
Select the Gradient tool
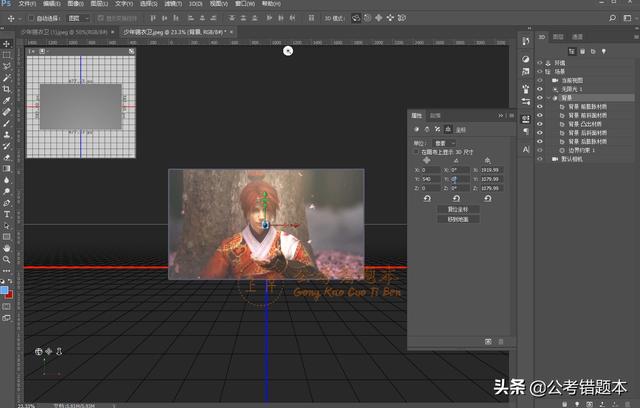(x=7, y=169)
